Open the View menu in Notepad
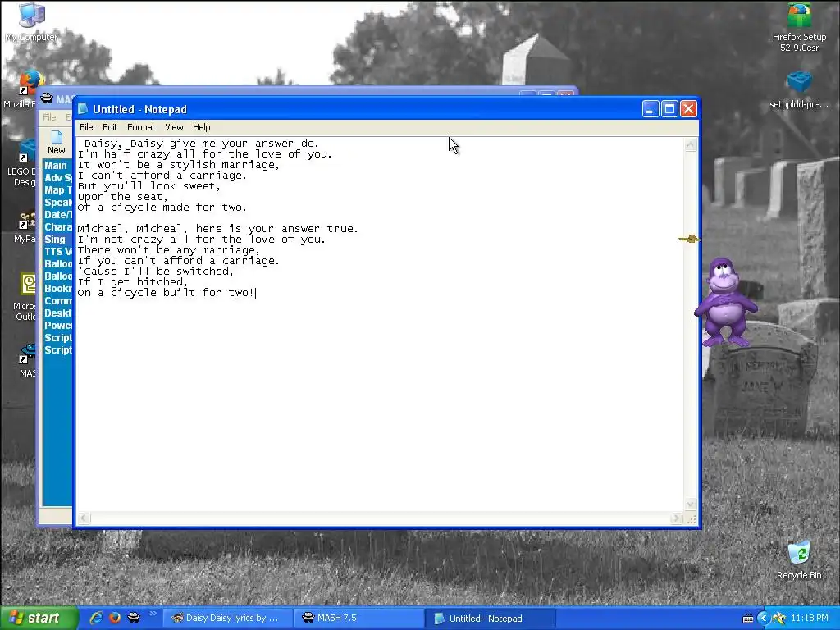This screenshot has height=630, width=840. 174,127
